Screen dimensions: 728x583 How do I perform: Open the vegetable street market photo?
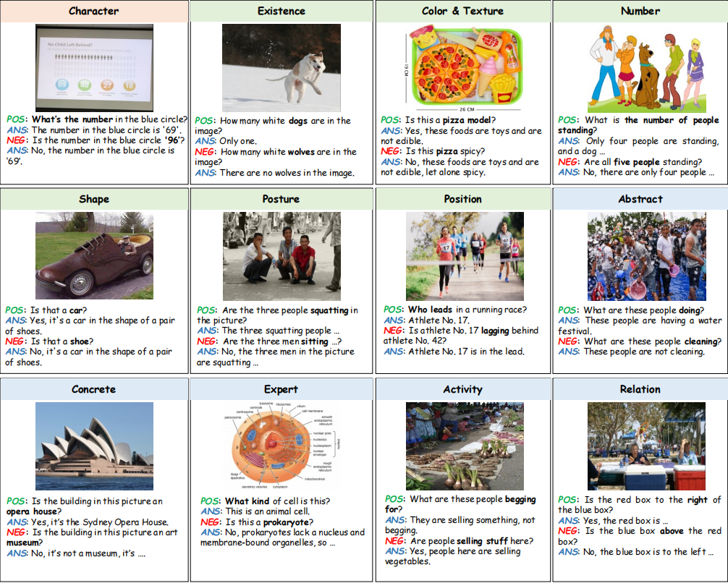465,446
